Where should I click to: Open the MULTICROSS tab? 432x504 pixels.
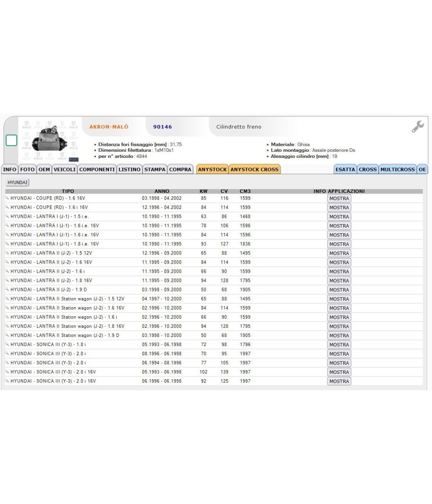(x=397, y=169)
